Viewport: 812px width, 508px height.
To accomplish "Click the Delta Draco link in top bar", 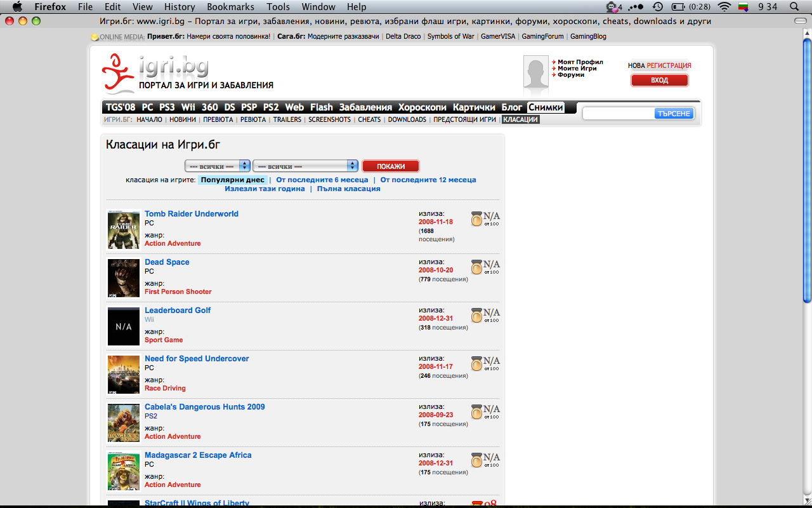I will 403,37.
